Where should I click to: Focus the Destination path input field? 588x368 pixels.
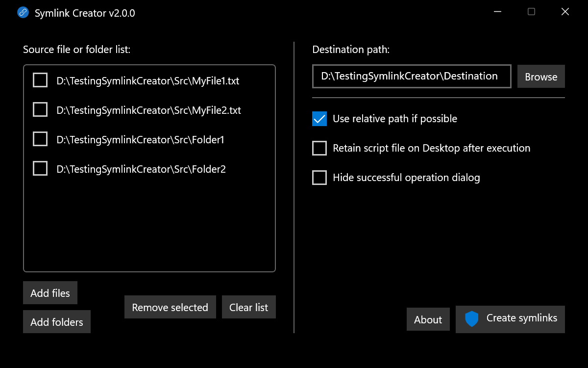(412, 76)
